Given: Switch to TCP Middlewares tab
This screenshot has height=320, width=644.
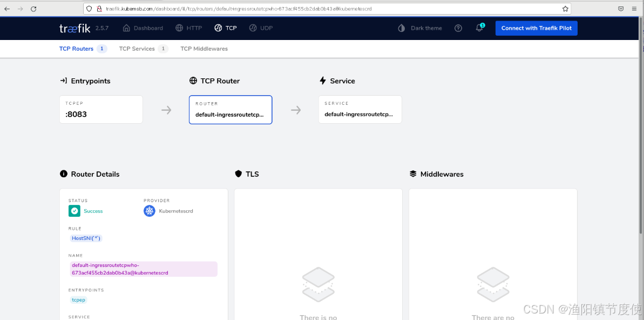Looking at the screenshot, I should 204,49.
